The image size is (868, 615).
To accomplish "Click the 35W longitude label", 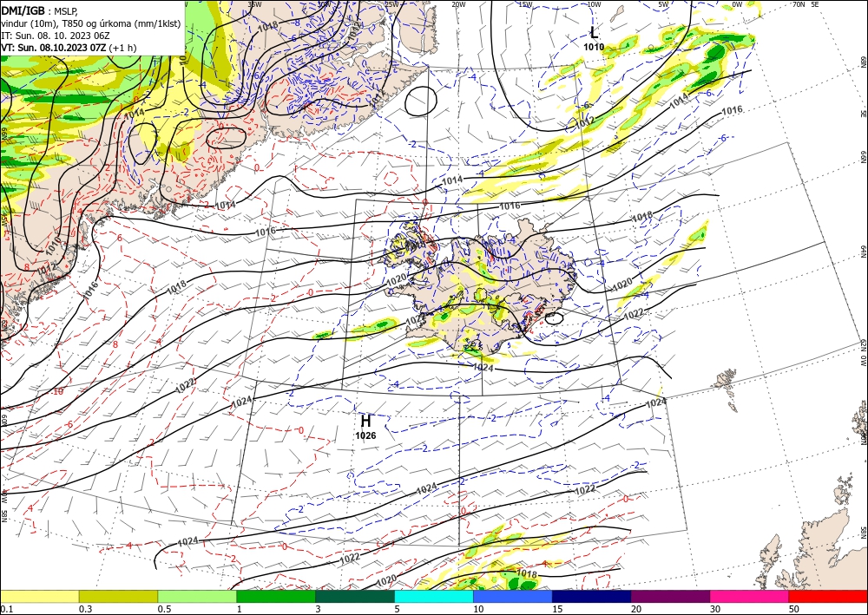I will (x=254, y=4).
